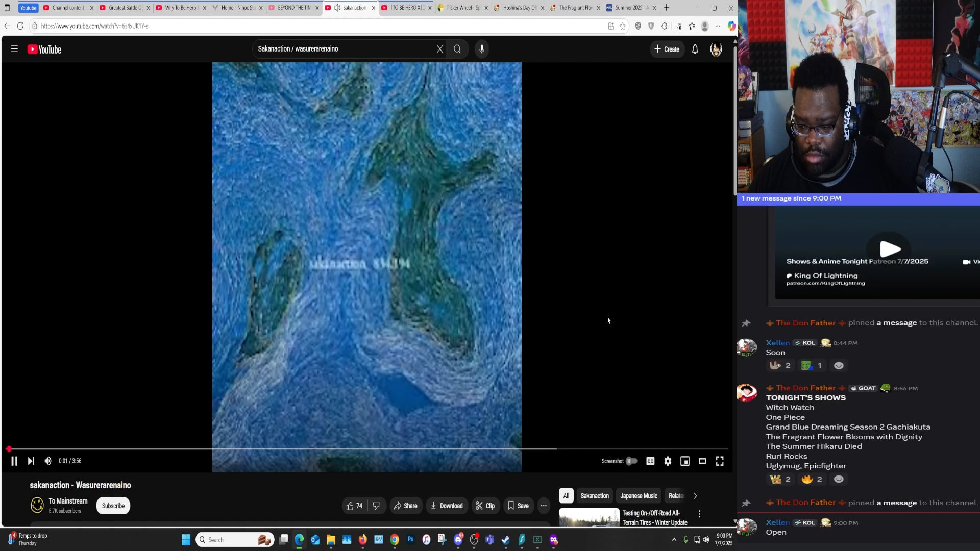Select the All filter chip
Screen dimensions: 980x551
[566, 496]
